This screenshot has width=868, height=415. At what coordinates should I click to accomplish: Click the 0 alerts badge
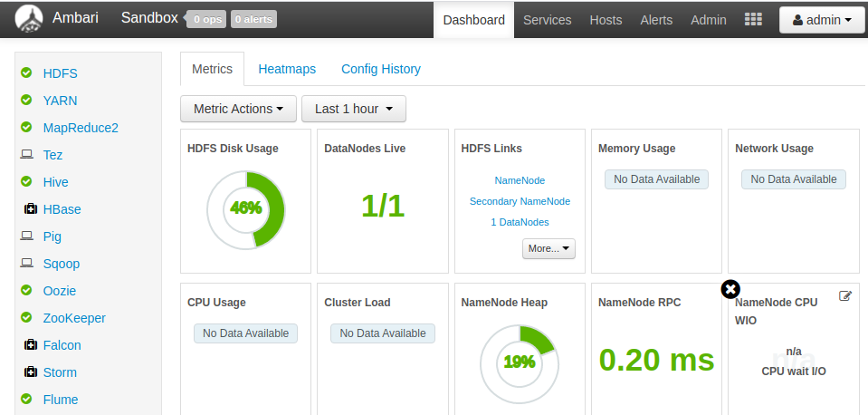pyautogui.click(x=253, y=19)
